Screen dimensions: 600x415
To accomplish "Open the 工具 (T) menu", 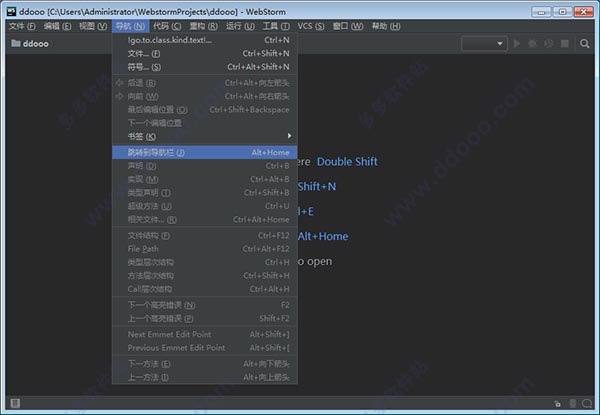I will 276,26.
